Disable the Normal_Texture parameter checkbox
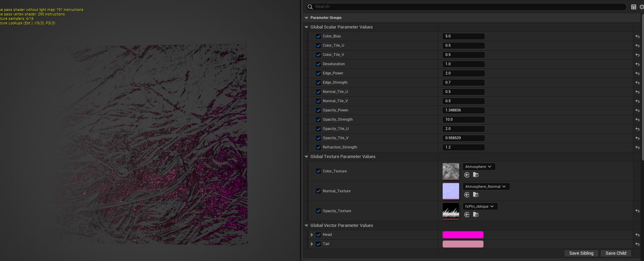 318,191
